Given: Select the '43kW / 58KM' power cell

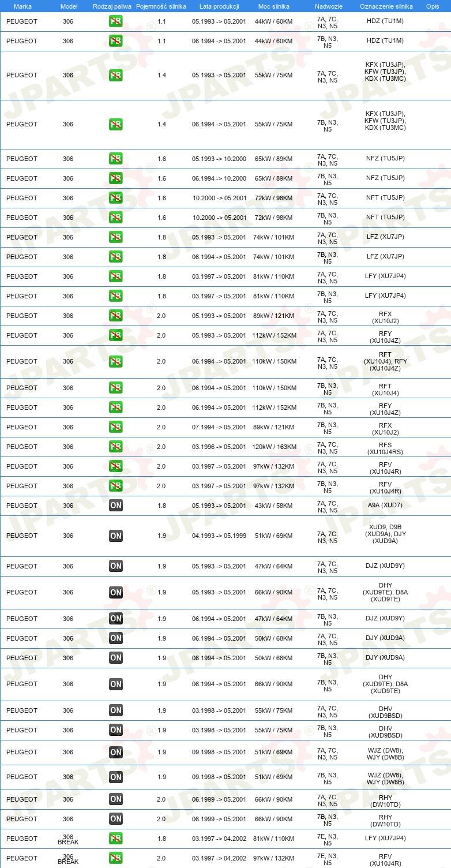Looking at the screenshot, I should (x=274, y=506).
